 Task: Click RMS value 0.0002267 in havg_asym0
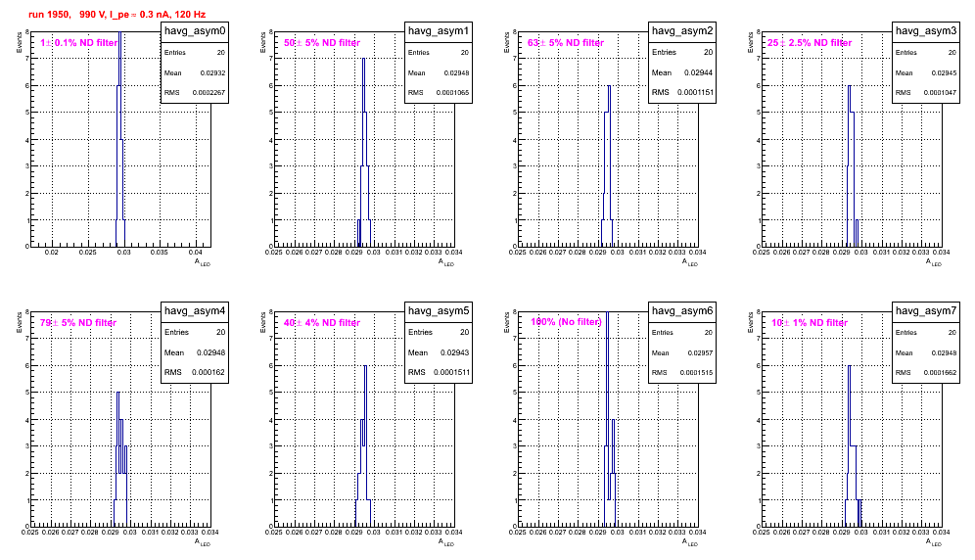[x=209, y=93]
